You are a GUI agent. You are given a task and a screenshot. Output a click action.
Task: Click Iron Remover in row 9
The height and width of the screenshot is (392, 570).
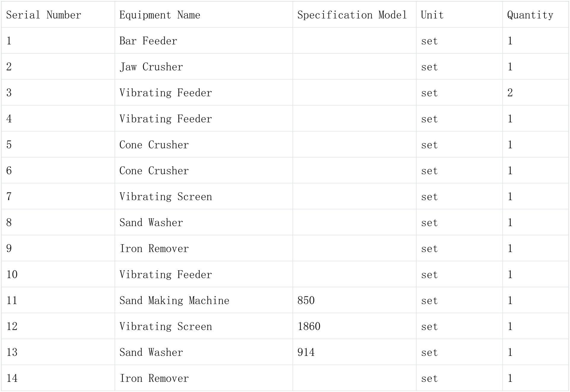[204, 248]
